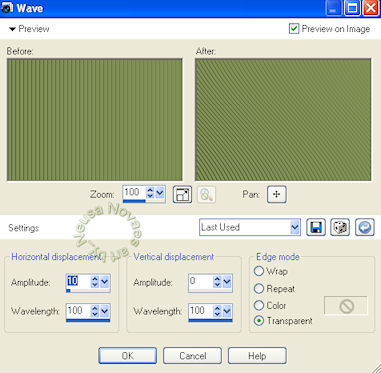The image size is (381, 373).
Task: Click the vertical Amplitude value field
Action: pyautogui.click(x=200, y=282)
